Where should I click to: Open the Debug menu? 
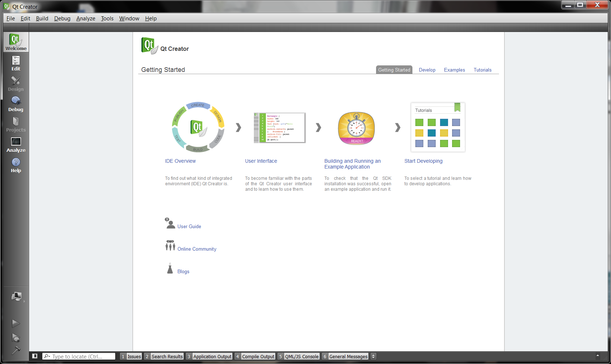pos(62,19)
